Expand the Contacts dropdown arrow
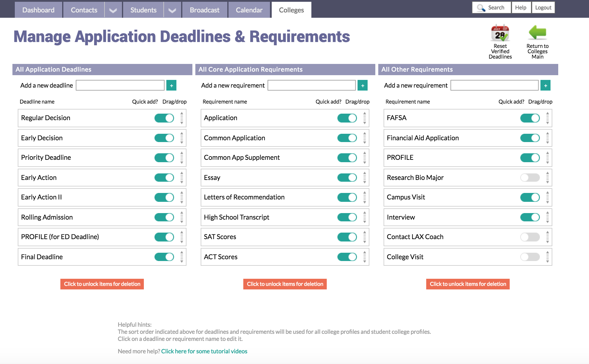The image size is (589, 364). [x=113, y=10]
